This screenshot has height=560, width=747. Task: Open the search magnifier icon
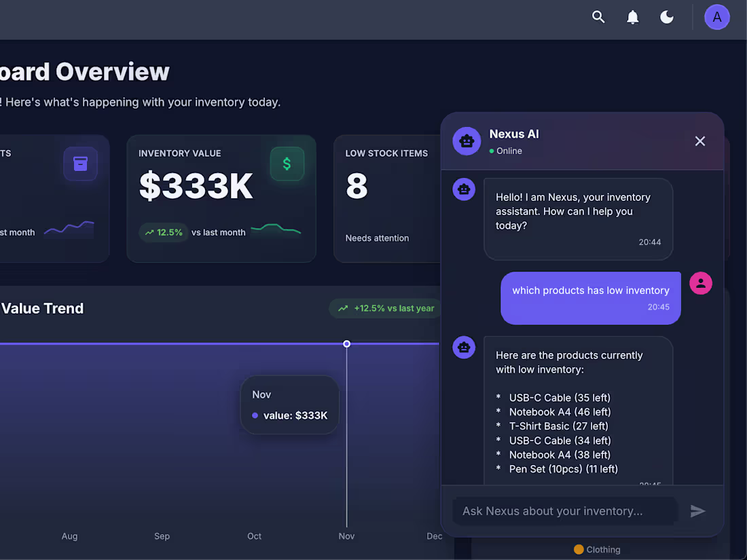tap(598, 17)
